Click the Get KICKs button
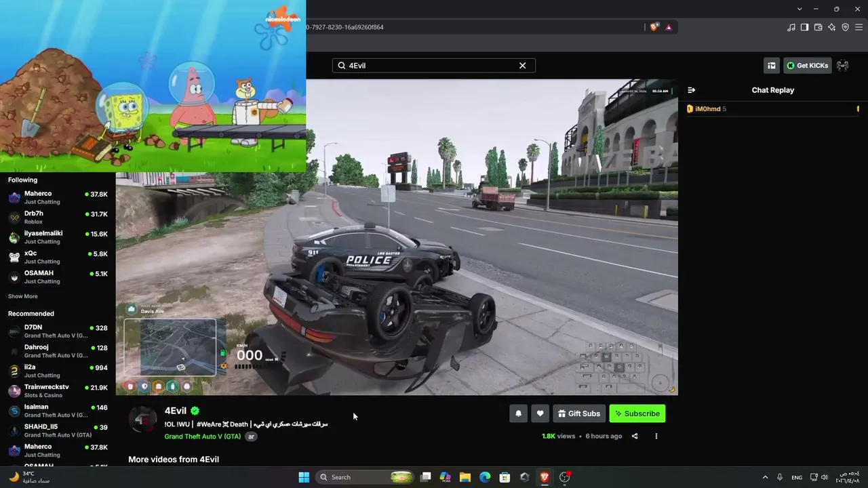The height and width of the screenshot is (488, 868). click(x=808, y=66)
